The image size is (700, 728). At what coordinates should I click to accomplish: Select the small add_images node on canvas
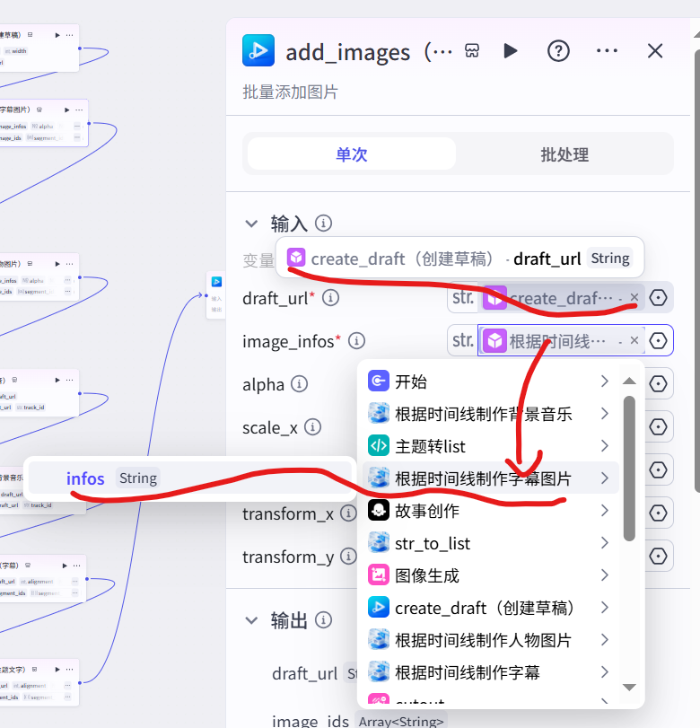coord(216,294)
